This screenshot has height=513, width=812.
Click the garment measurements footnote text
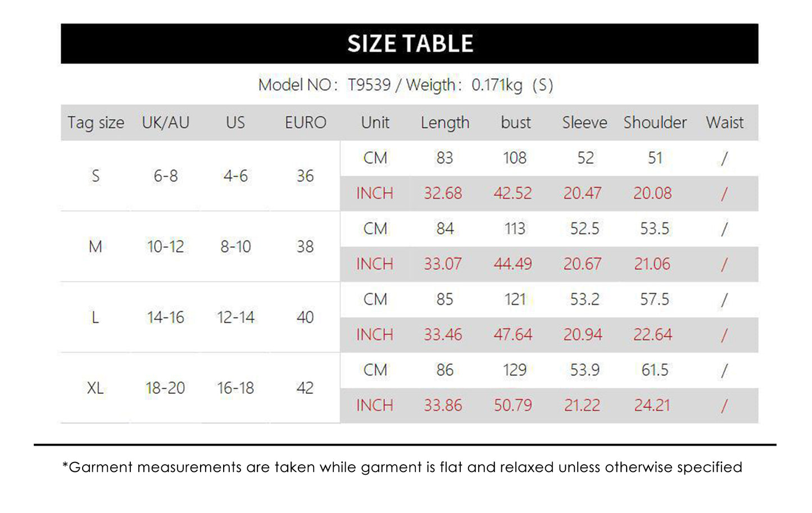click(402, 467)
